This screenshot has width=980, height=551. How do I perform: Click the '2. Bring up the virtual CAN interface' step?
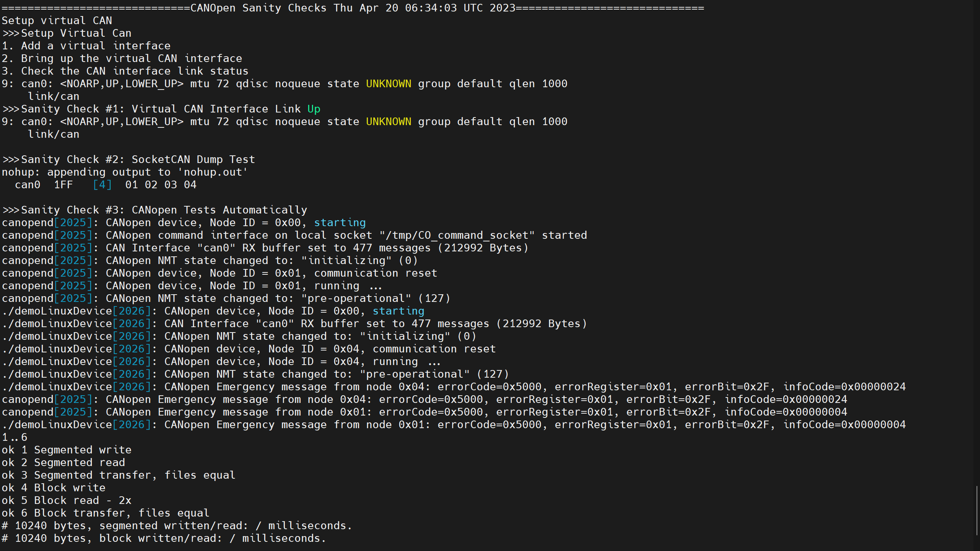pos(122,59)
